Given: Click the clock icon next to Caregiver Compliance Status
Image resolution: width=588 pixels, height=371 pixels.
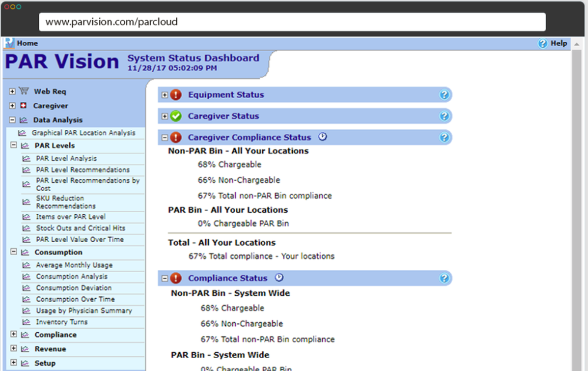Looking at the screenshot, I should coord(322,137).
